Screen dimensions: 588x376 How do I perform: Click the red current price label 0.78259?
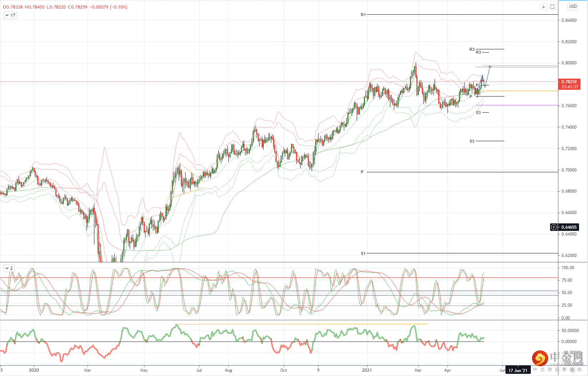(x=569, y=82)
